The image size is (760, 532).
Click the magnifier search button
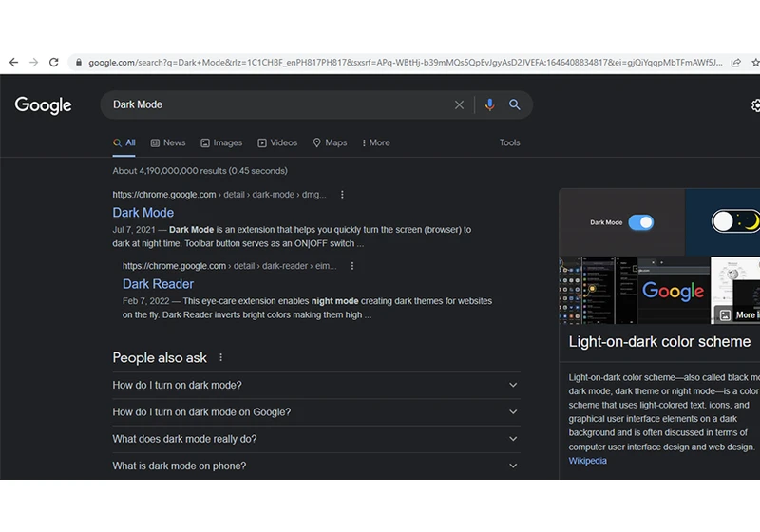point(514,104)
